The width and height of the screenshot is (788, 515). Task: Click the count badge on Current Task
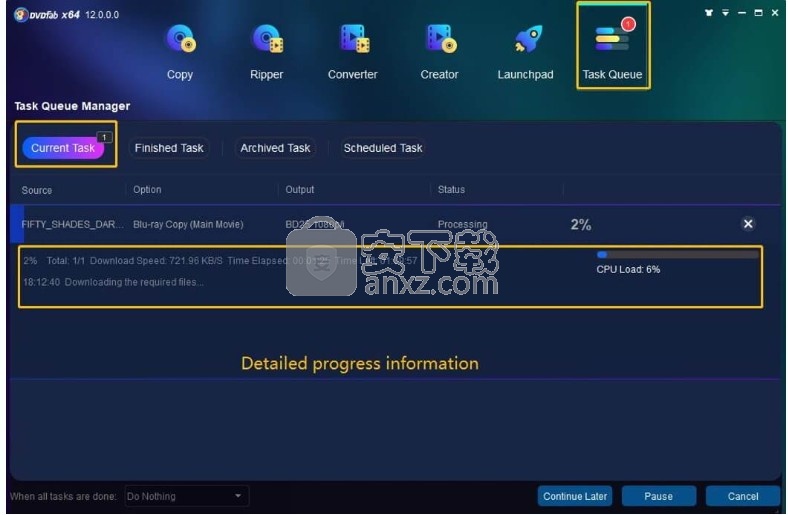[104, 137]
